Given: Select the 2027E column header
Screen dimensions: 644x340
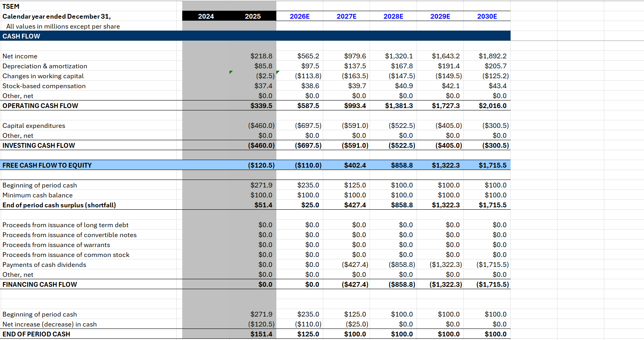Looking at the screenshot, I should [346, 16].
